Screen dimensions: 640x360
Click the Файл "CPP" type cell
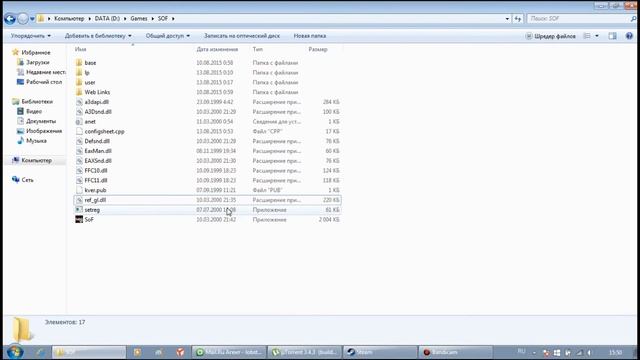pyautogui.click(x=268, y=131)
